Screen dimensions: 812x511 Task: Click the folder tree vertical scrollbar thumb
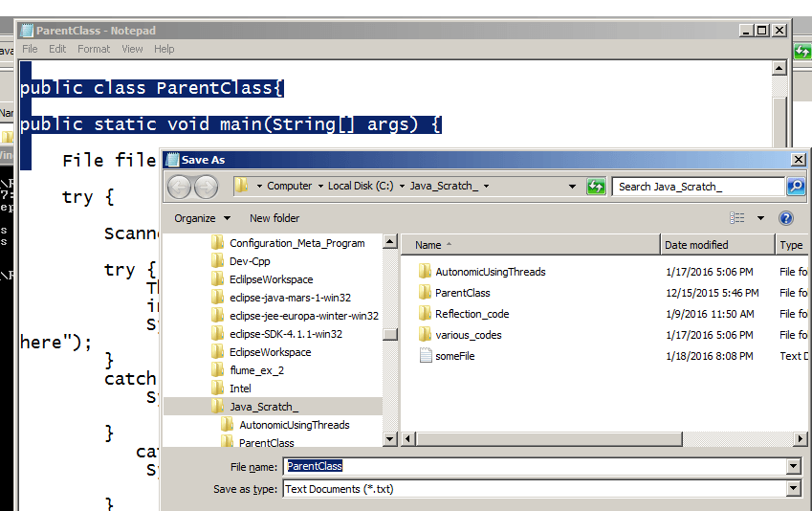[390, 335]
